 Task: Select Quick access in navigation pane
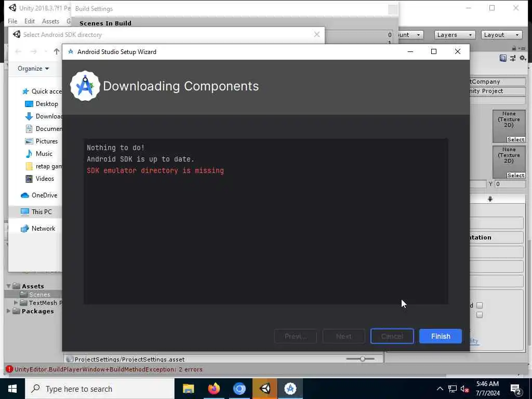[42, 91]
